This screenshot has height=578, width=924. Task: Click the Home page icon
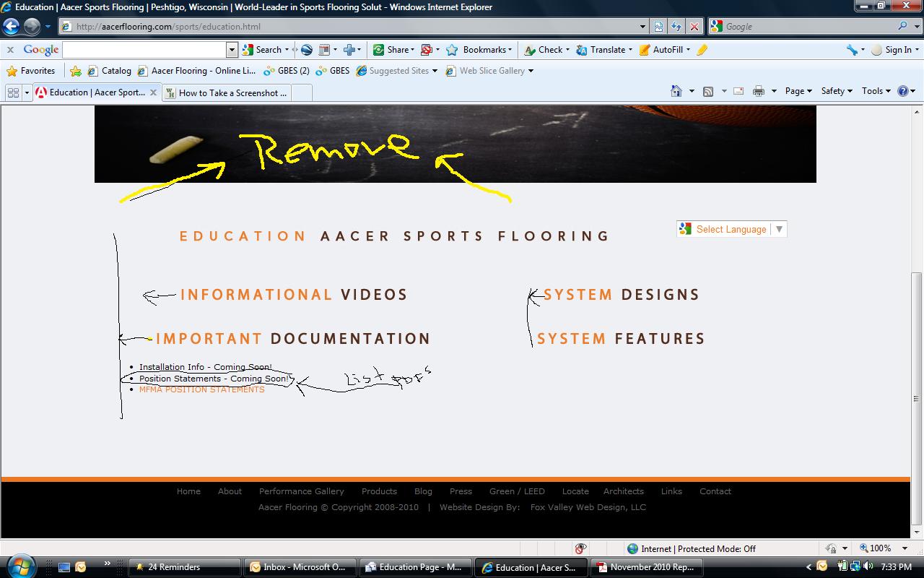tap(676, 91)
